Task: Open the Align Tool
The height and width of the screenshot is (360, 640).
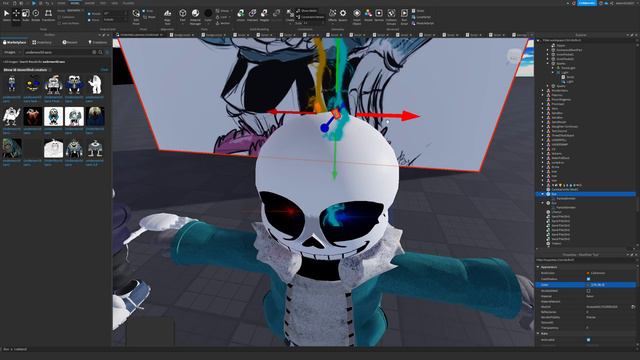Action: (167, 17)
